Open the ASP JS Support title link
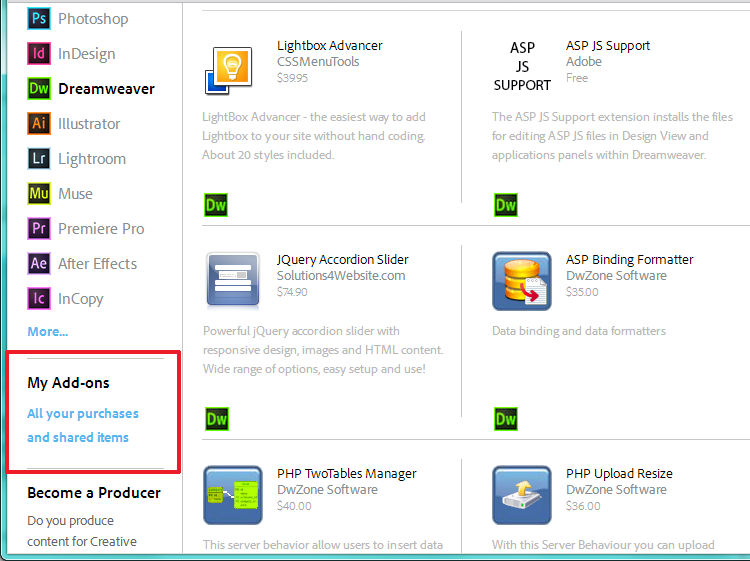This screenshot has width=750, height=561. click(607, 46)
